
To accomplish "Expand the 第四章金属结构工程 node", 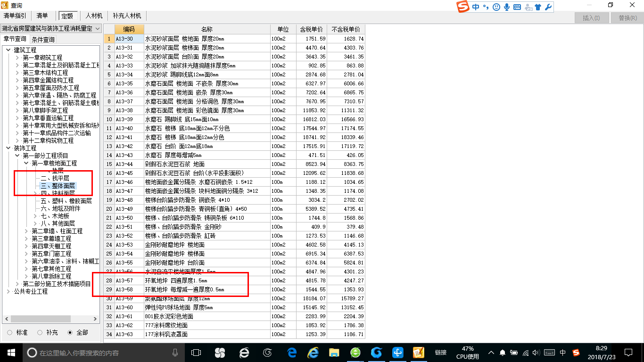I will [18, 80].
